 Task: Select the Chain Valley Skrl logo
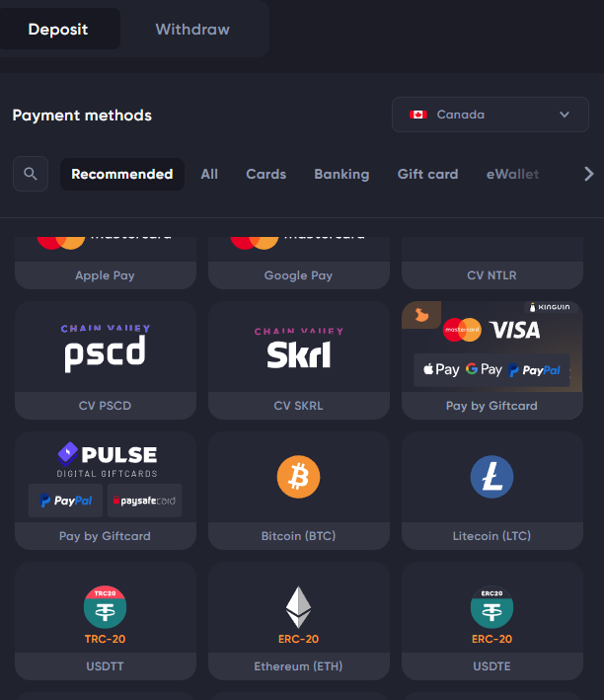coord(299,349)
